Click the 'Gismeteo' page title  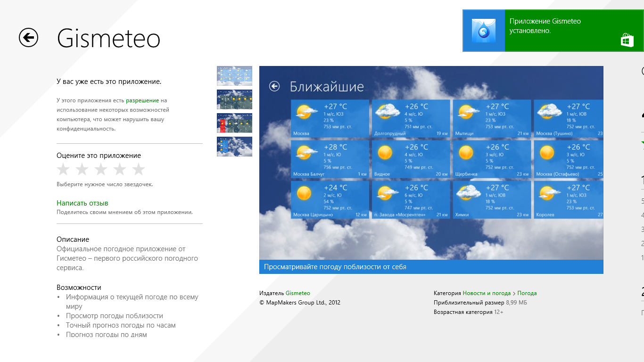pos(109,38)
